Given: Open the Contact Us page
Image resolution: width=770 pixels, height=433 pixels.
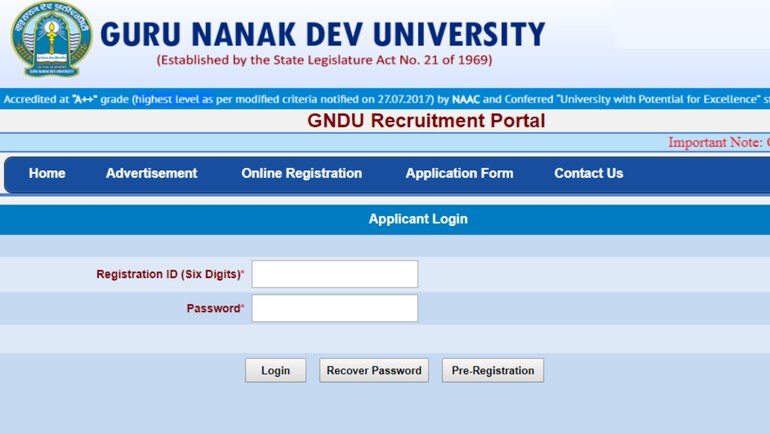Looking at the screenshot, I should 588,173.
